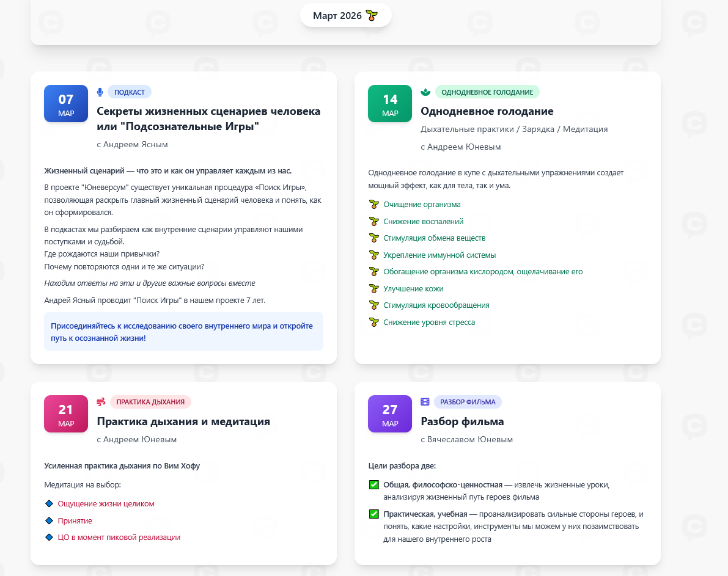Viewport: 728px width, 576px height.
Task: Click the wind icon beside ПРАКТИКА ДЫХАНИЯ tag
Action: point(101,402)
